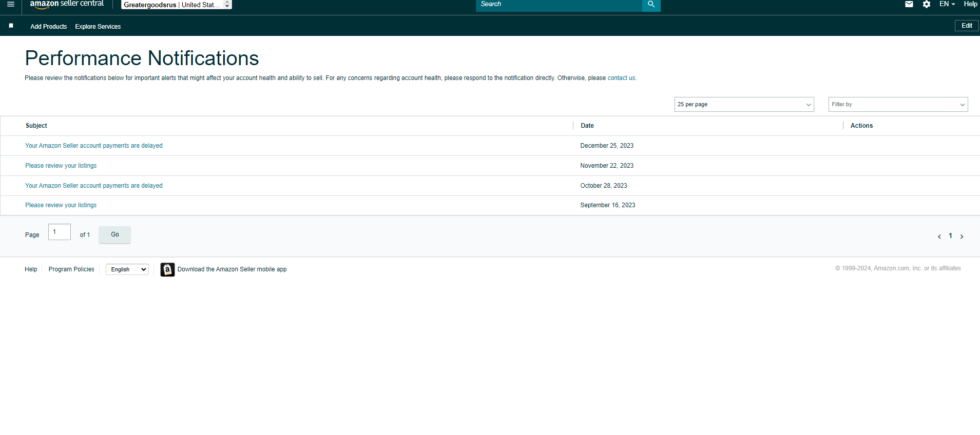Expand the EN language dropdown
980x435 pixels.
(947, 4)
